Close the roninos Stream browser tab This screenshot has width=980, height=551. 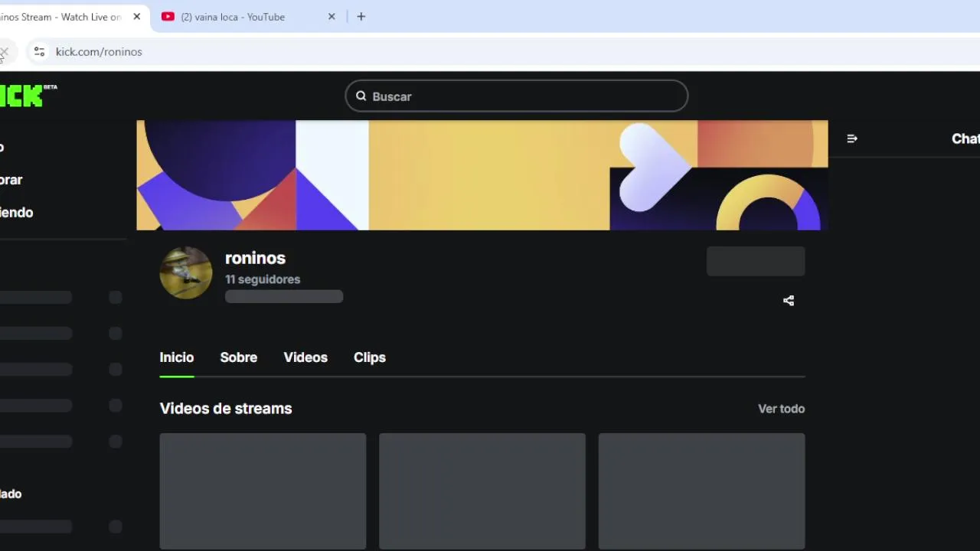pos(137,17)
